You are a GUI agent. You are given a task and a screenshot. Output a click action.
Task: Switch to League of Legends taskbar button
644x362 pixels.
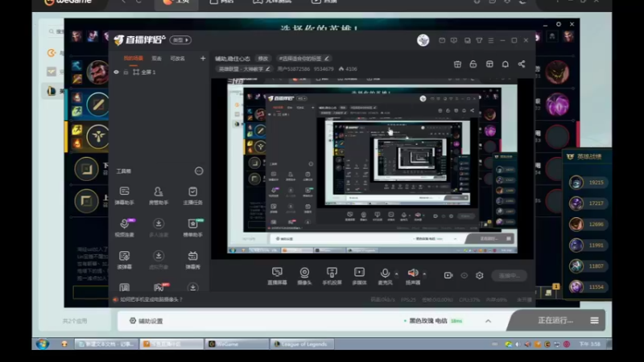pos(303,344)
